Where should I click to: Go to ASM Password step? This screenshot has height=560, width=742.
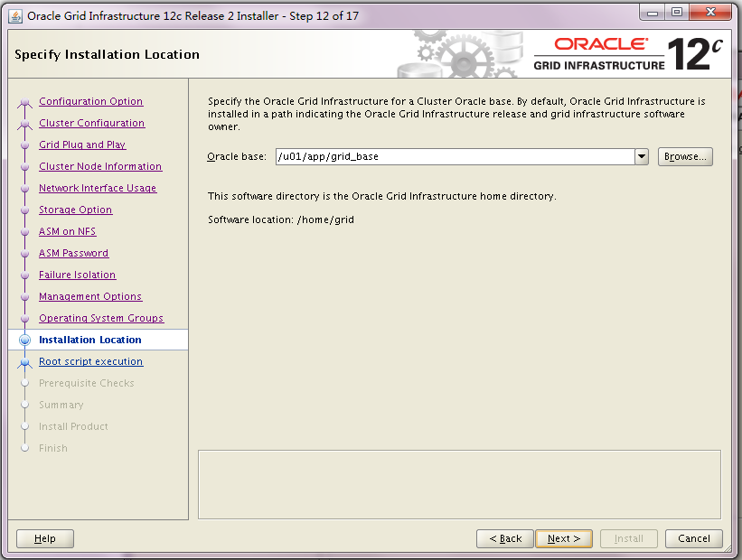point(73,253)
